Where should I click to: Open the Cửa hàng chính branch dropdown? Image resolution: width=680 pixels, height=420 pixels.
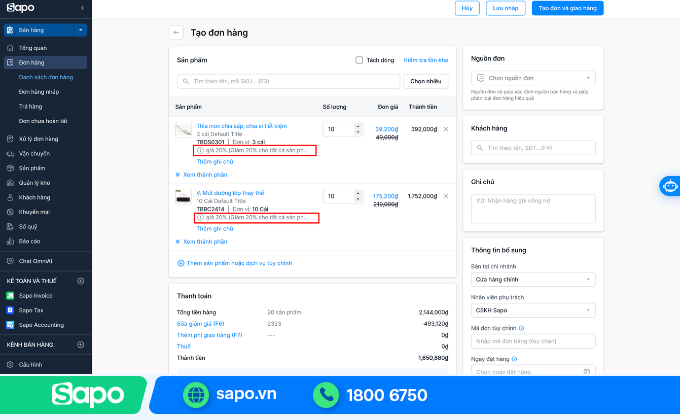point(533,279)
